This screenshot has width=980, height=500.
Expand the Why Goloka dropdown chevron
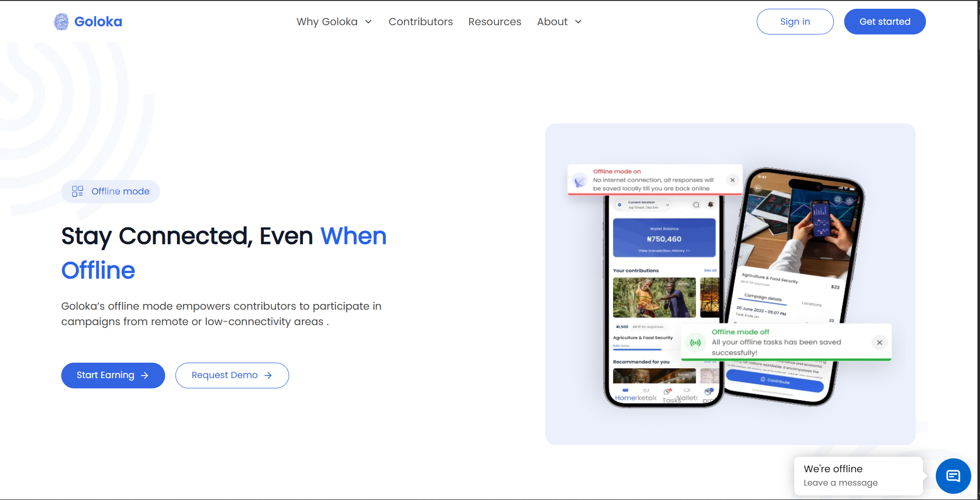pyautogui.click(x=368, y=22)
